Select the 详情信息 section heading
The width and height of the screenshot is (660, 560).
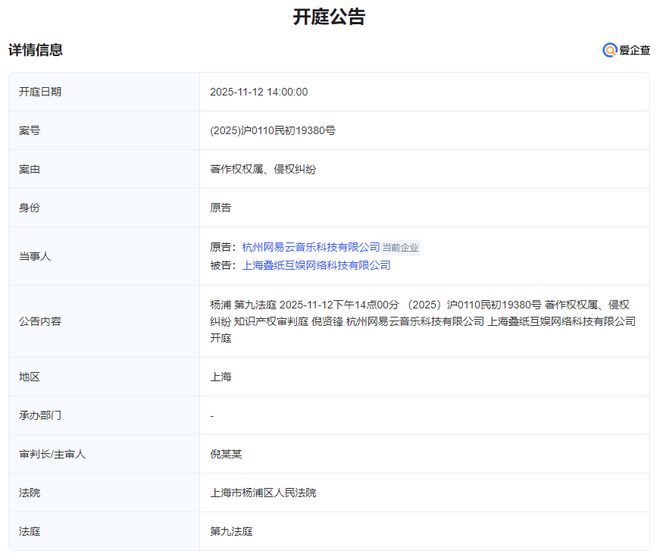[x=36, y=49]
